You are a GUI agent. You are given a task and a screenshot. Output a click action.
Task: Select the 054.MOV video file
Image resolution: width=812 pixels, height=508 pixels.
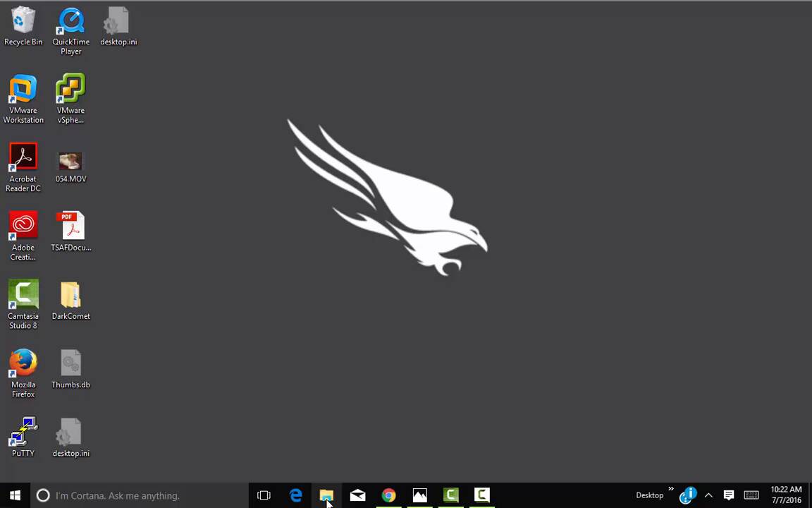pyautogui.click(x=71, y=168)
